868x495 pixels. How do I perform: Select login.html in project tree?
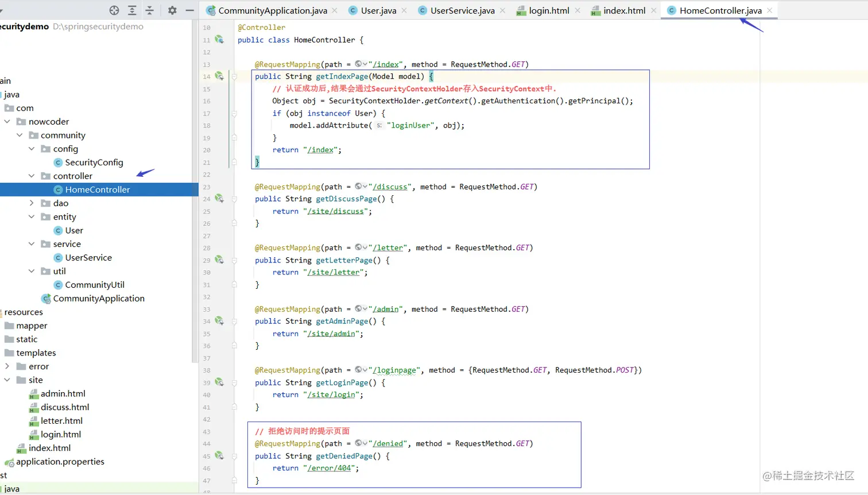[x=55, y=435]
